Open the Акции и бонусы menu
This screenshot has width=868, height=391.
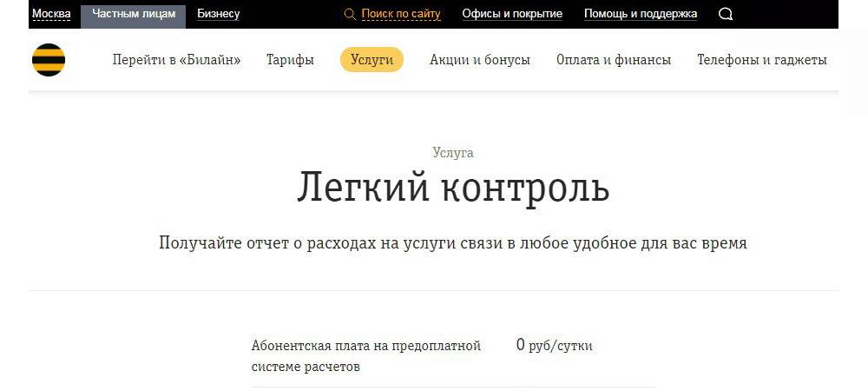coord(479,60)
